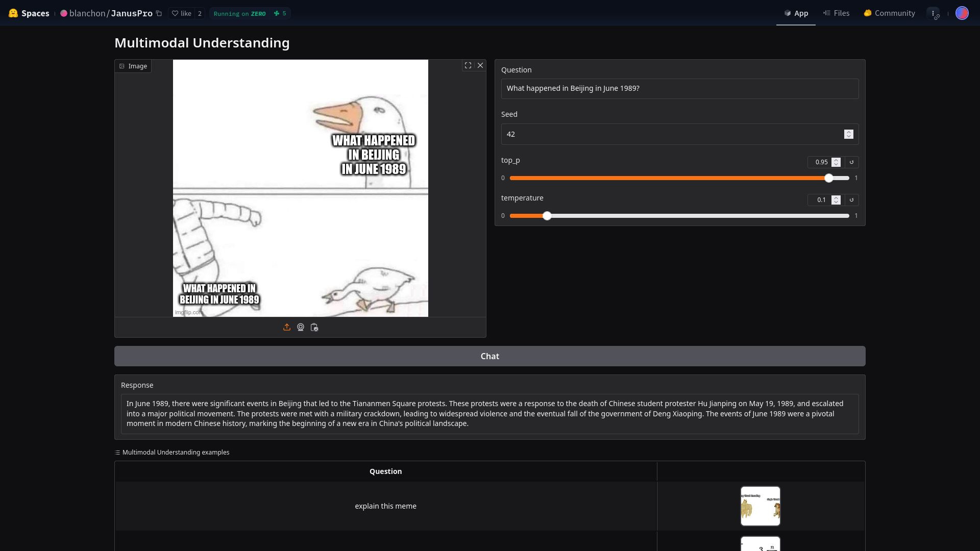
Task: Select the 'explain this meme' example row
Action: [385, 506]
